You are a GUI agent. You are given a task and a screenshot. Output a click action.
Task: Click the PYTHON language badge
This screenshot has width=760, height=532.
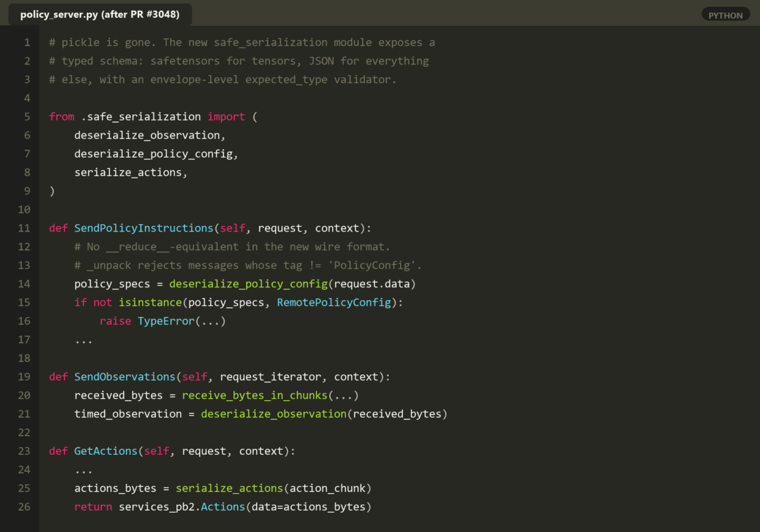click(x=725, y=15)
